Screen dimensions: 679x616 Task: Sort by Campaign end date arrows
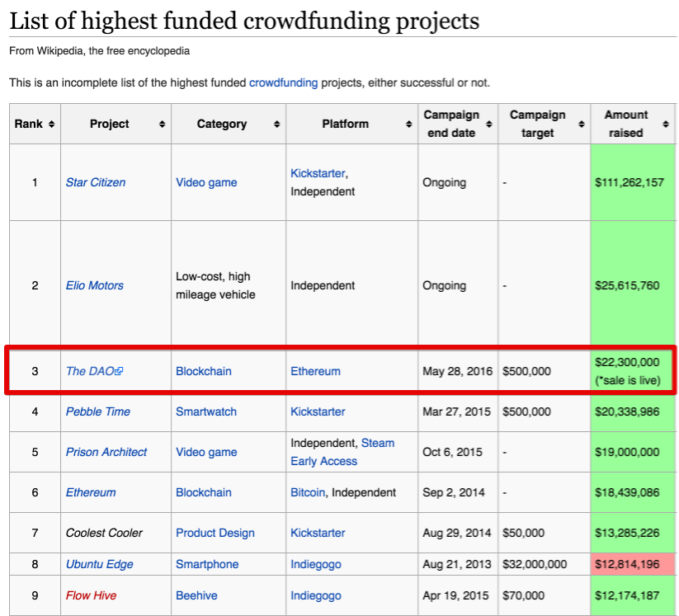tap(489, 125)
